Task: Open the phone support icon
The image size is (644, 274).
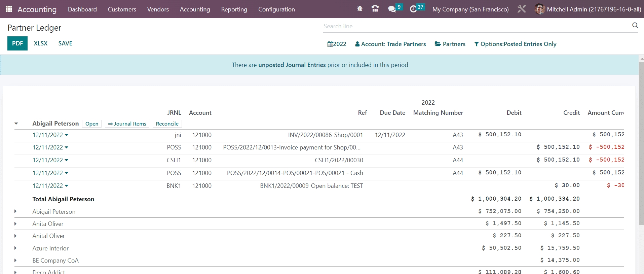Action: pyautogui.click(x=375, y=9)
